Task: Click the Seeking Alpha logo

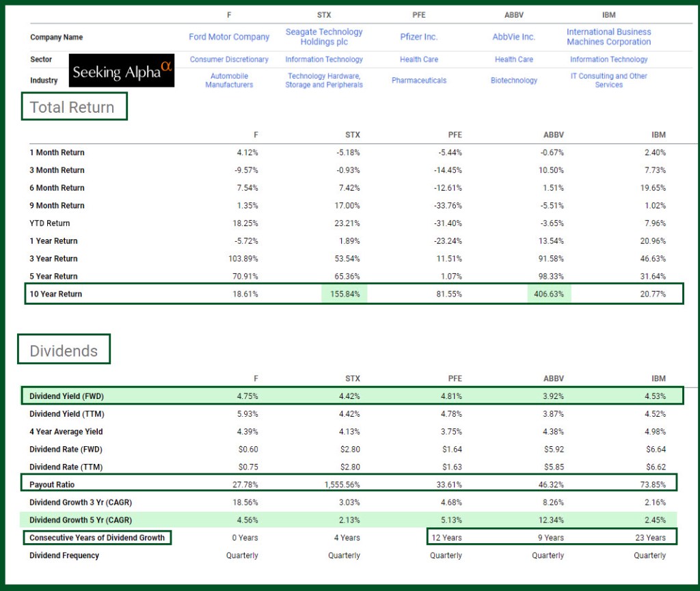Action: tap(122, 71)
